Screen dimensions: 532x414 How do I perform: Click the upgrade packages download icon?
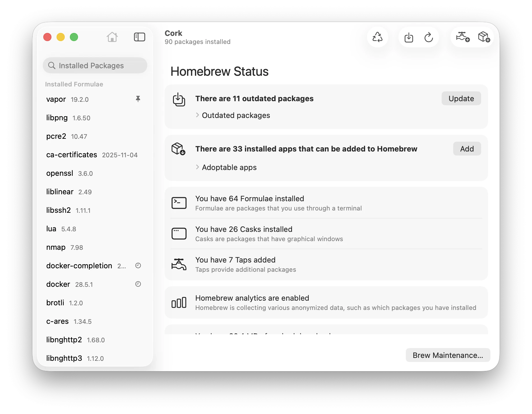(409, 37)
